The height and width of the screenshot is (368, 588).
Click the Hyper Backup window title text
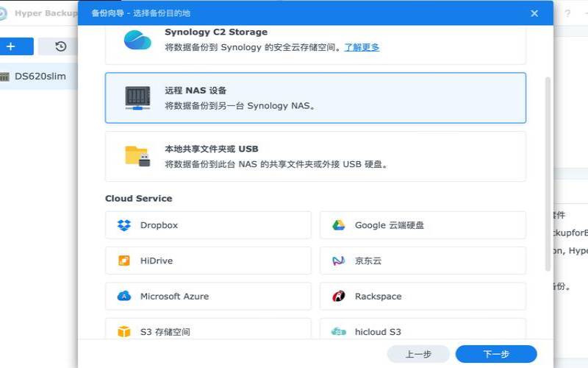[46, 13]
